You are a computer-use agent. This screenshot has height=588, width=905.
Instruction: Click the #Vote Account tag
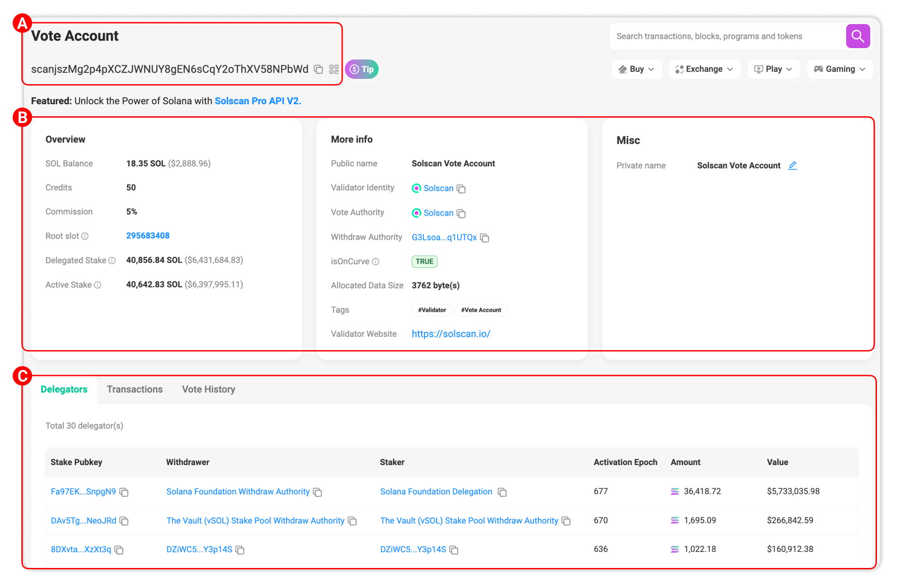(481, 310)
